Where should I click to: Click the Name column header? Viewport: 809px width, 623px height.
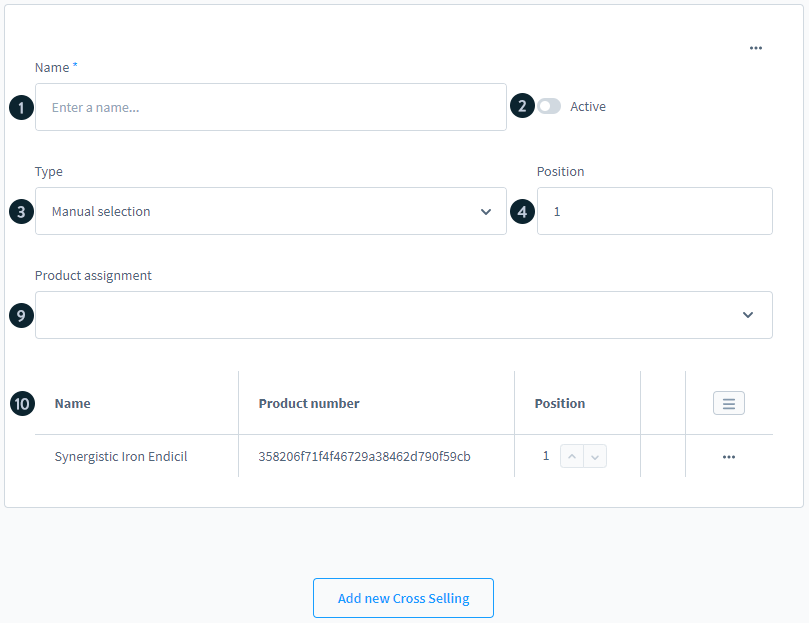click(x=73, y=404)
